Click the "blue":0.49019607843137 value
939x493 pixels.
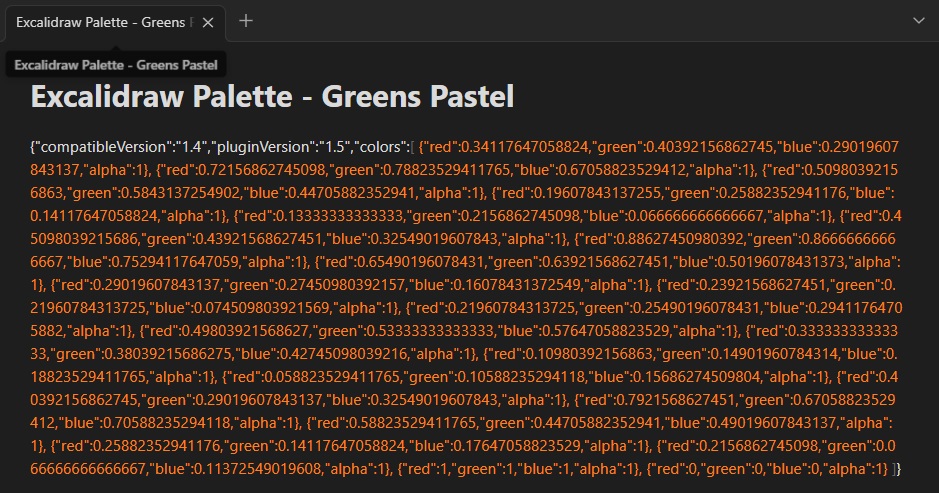point(749,424)
